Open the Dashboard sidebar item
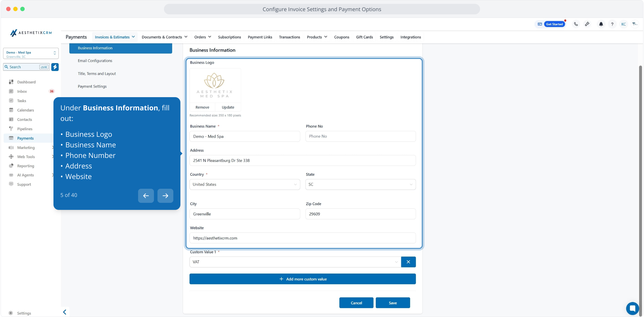Image resolution: width=644 pixels, height=317 pixels. coord(26,82)
